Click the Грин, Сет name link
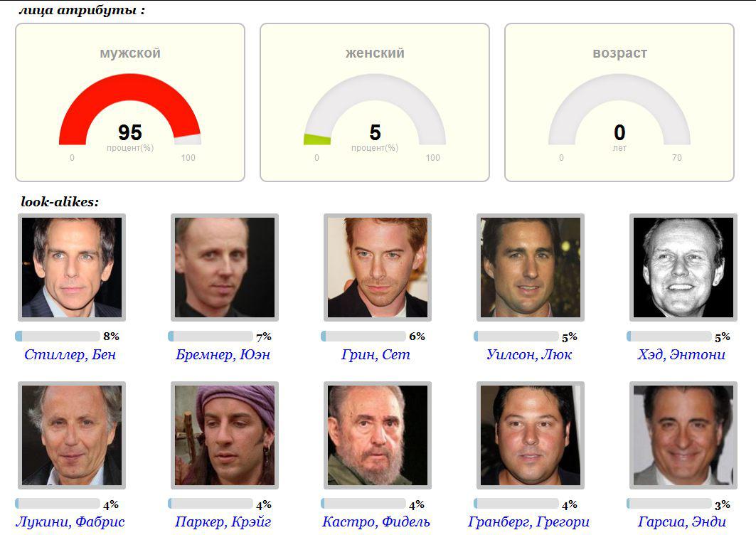 click(x=376, y=354)
